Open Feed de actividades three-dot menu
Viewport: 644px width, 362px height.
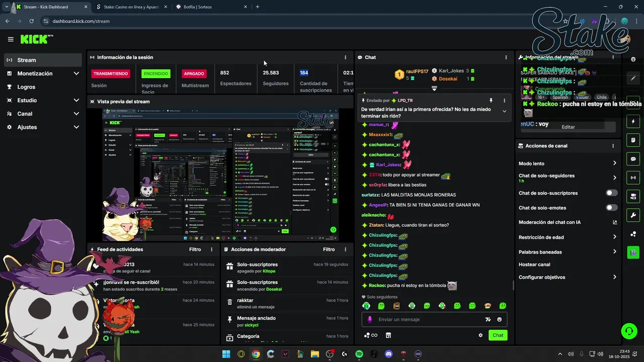(x=211, y=249)
